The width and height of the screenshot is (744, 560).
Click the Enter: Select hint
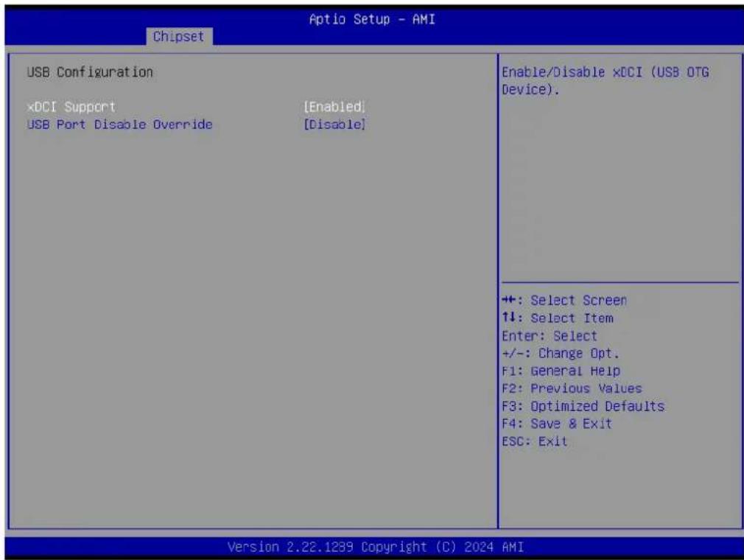point(550,336)
